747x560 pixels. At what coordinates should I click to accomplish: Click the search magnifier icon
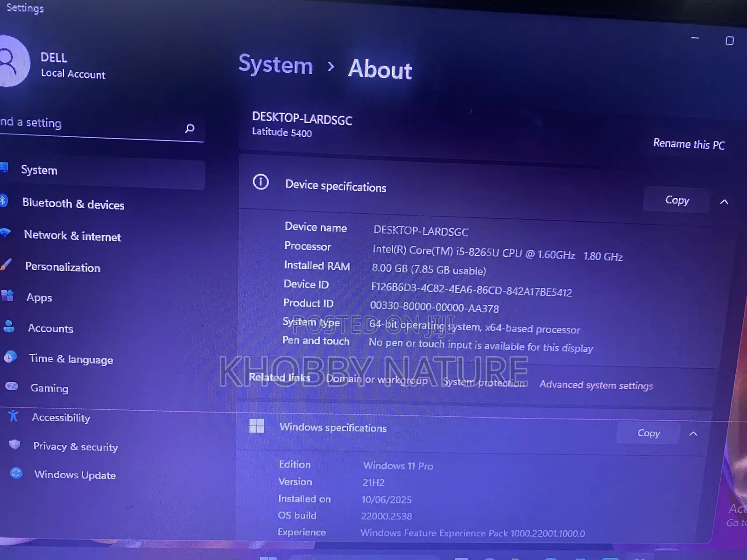190,128
